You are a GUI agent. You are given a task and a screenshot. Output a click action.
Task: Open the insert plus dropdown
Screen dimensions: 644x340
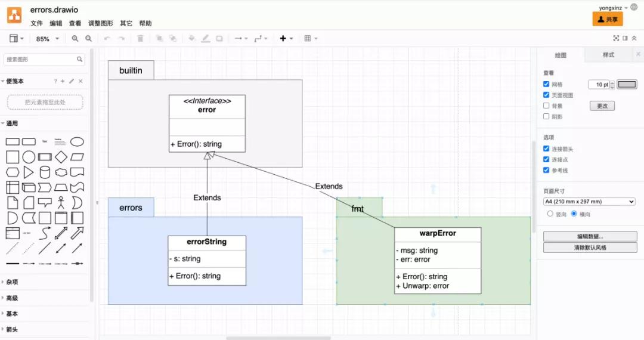pos(286,38)
